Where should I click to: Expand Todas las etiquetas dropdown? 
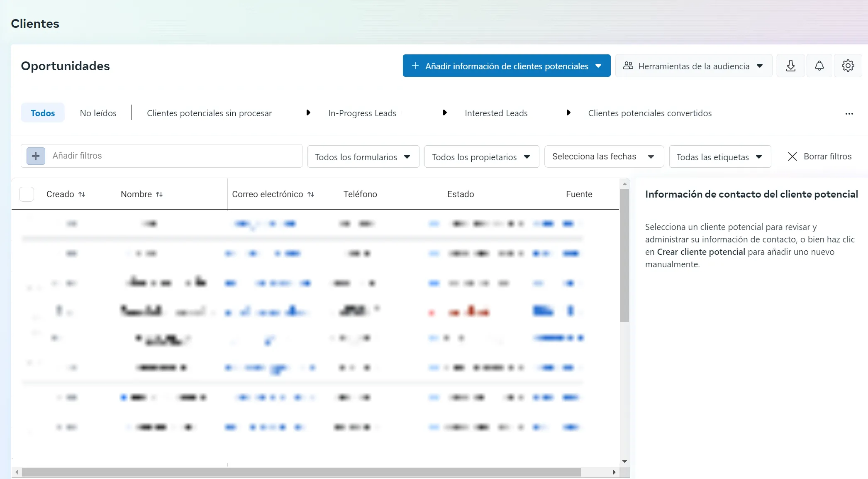pos(720,156)
